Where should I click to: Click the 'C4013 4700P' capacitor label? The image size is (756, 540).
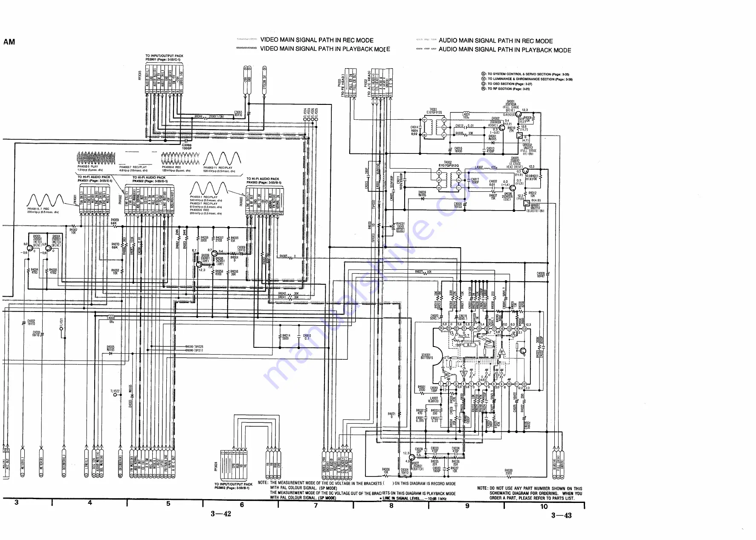point(490,150)
